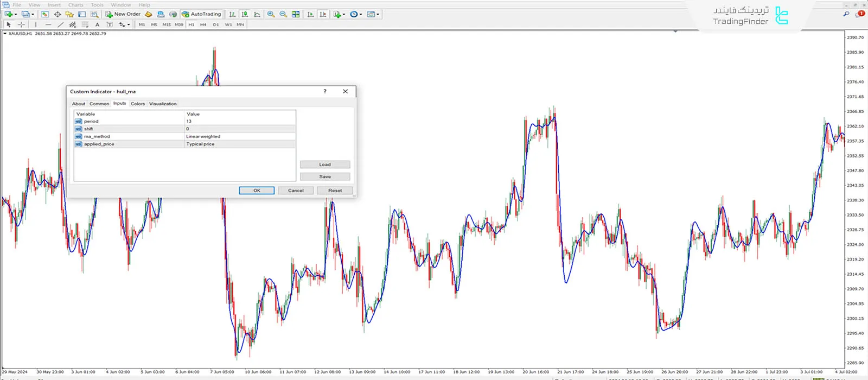Click the New Order toolbar button
This screenshot has height=380, width=868.
click(123, 14)
